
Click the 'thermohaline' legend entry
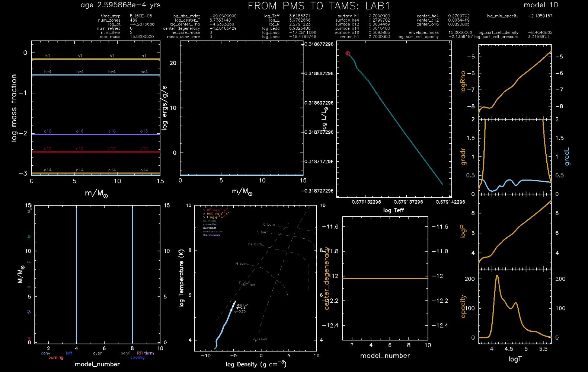(x=212, y=235)
